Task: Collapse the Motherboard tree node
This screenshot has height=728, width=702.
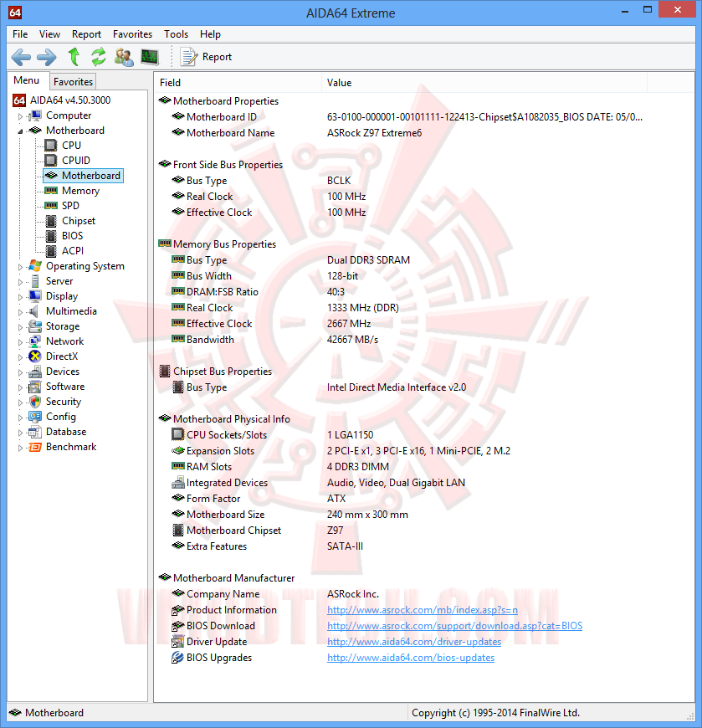Action: tap(20, 131)
